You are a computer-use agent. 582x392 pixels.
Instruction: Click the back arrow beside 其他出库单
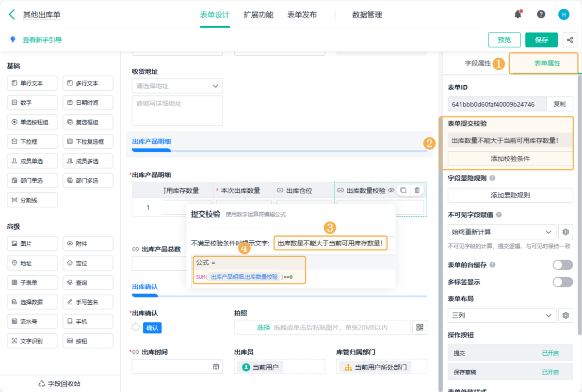[12, 15]
